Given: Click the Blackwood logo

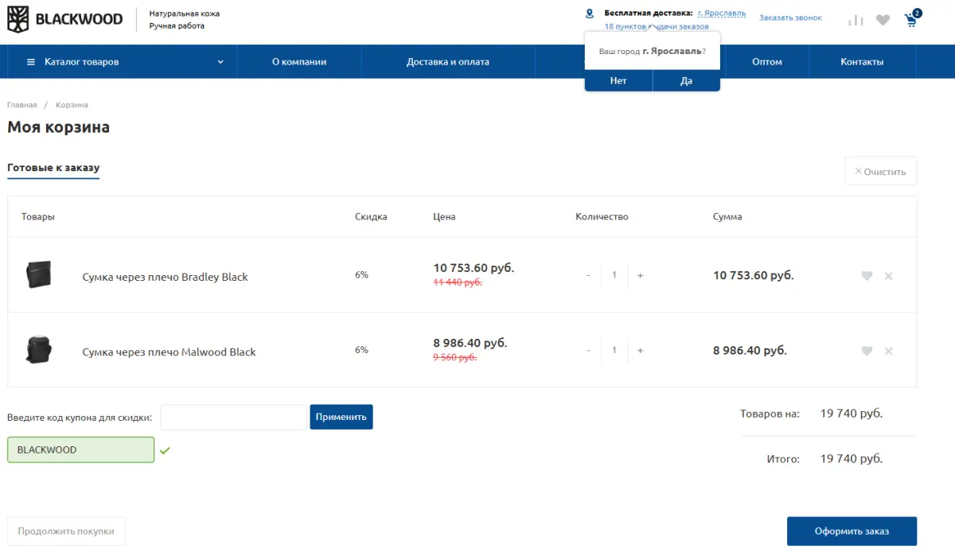Looking at the screenshot, I should point(65,18).
